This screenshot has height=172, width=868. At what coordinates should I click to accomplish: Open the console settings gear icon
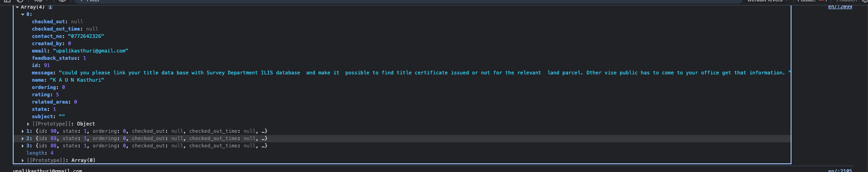[x=865, y=1]
